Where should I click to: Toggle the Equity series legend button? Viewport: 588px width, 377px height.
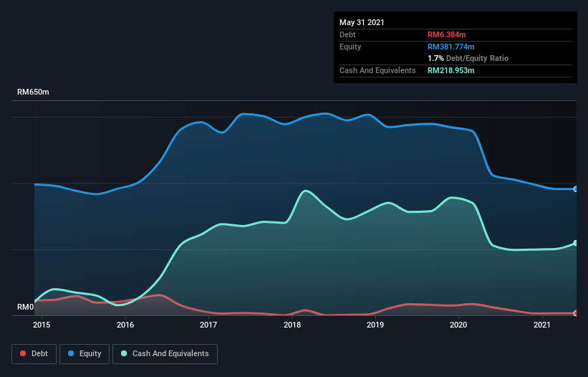click(85, 354)
